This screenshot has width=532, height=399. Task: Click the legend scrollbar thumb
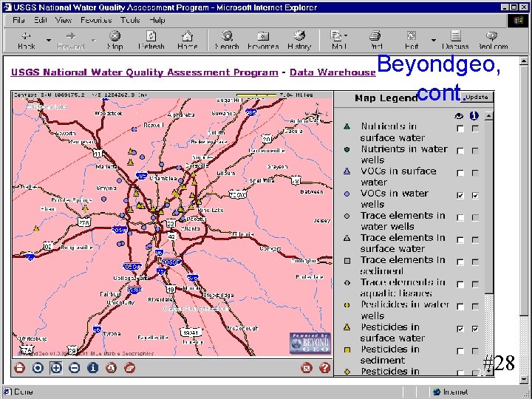488,207
